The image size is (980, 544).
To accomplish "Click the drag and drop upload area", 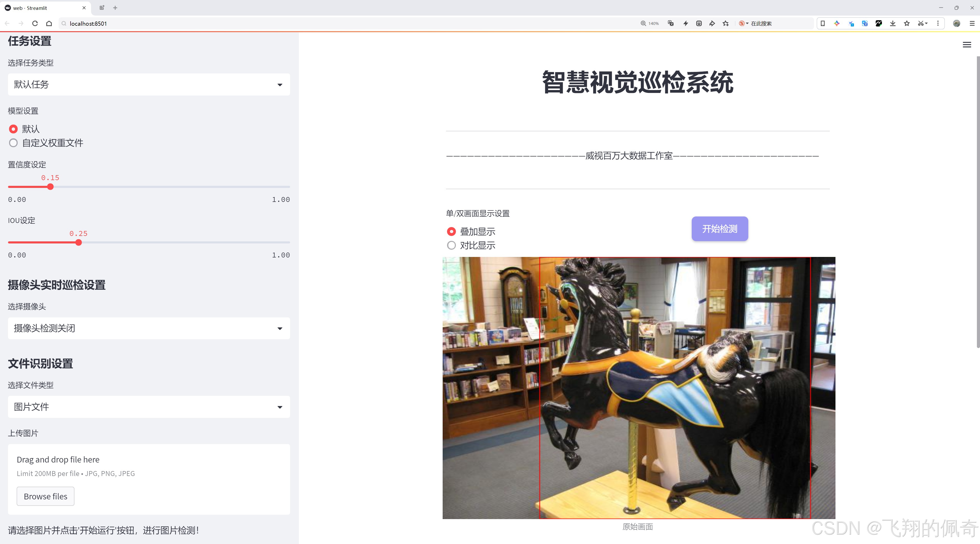I will pyautogui.click(x=149, y=479).
